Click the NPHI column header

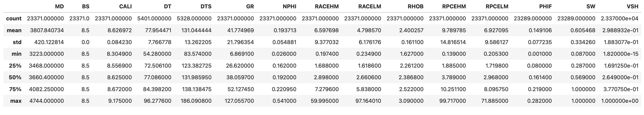click(x=289, y=7)
